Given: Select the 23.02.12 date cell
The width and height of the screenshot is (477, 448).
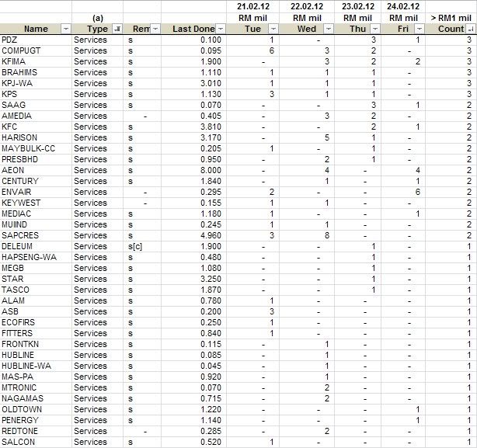Looking at the screenshot, I should [x=357, y=6].
